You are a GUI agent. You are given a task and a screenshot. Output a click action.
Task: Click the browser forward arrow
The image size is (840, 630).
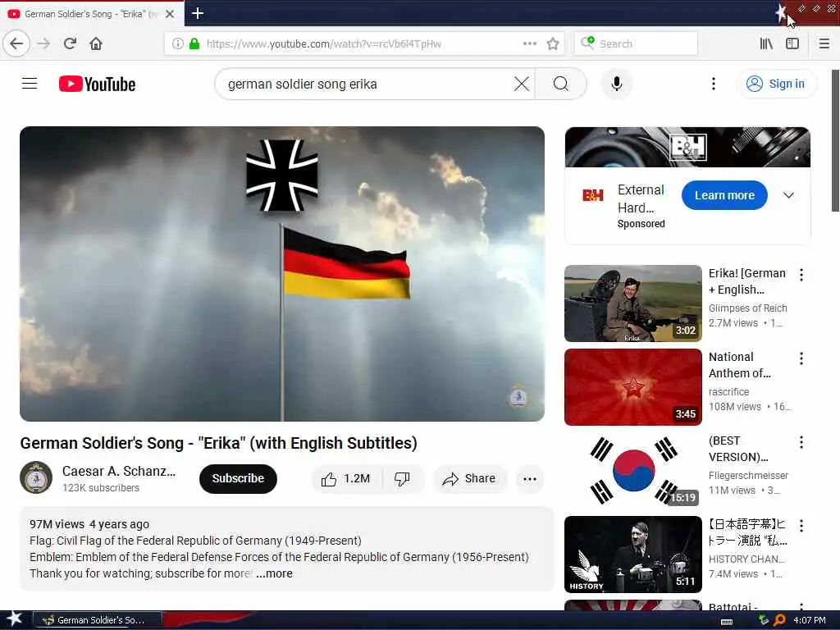(44, 43)
